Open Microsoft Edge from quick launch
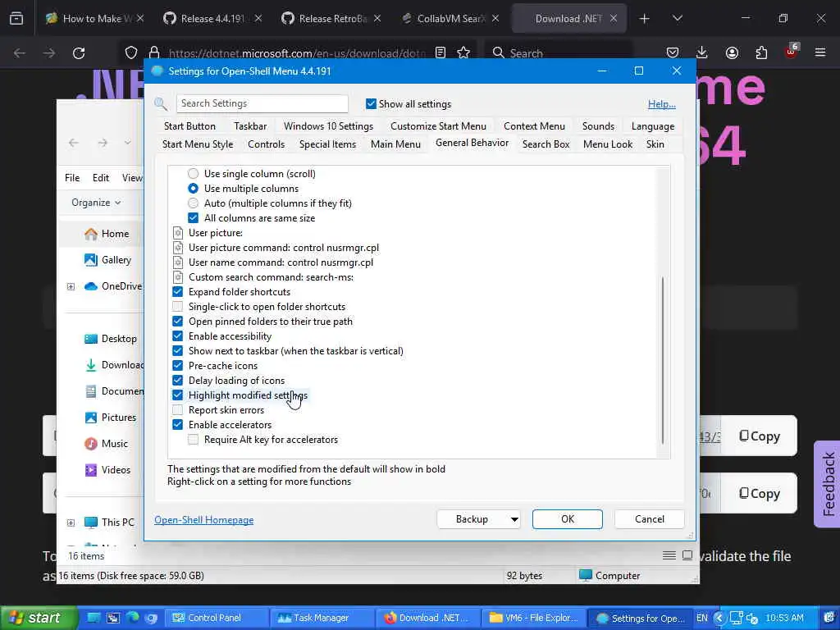The width and height of the screenshot is (840, 630). click(x=132, y=618)
